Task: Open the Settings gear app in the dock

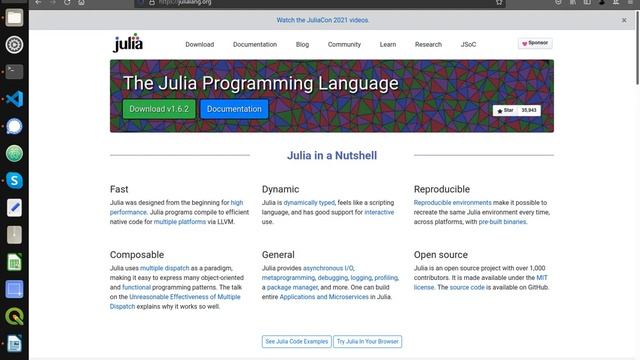Action: pos(14,44)
